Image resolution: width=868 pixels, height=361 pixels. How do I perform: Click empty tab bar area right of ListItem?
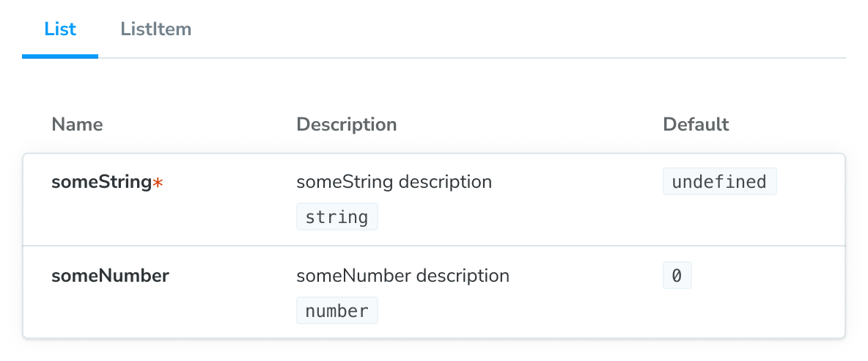pos(513,29)
